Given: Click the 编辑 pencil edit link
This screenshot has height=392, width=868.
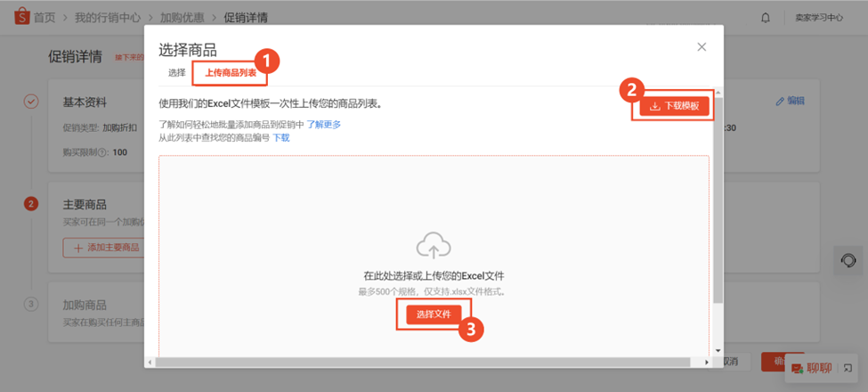Looking at the screenshot, I should tap(790, 102).
